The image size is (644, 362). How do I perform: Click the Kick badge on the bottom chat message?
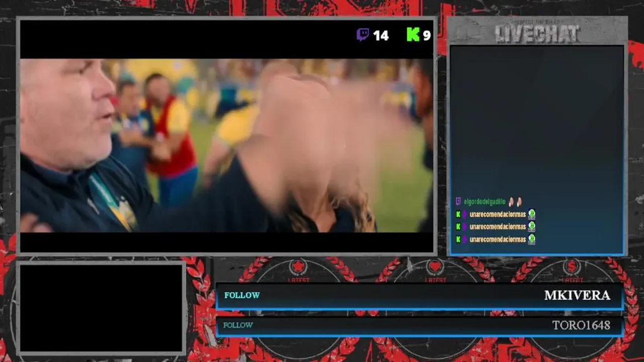458,239
